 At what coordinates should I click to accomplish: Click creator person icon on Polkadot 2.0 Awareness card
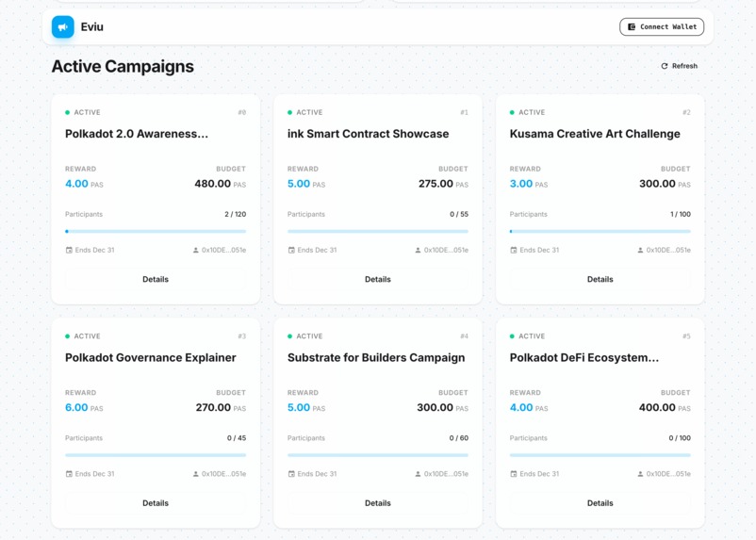coord(196,250)
